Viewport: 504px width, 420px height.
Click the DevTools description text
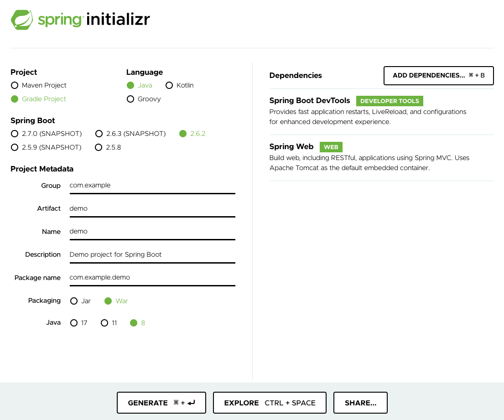[368, 117]
